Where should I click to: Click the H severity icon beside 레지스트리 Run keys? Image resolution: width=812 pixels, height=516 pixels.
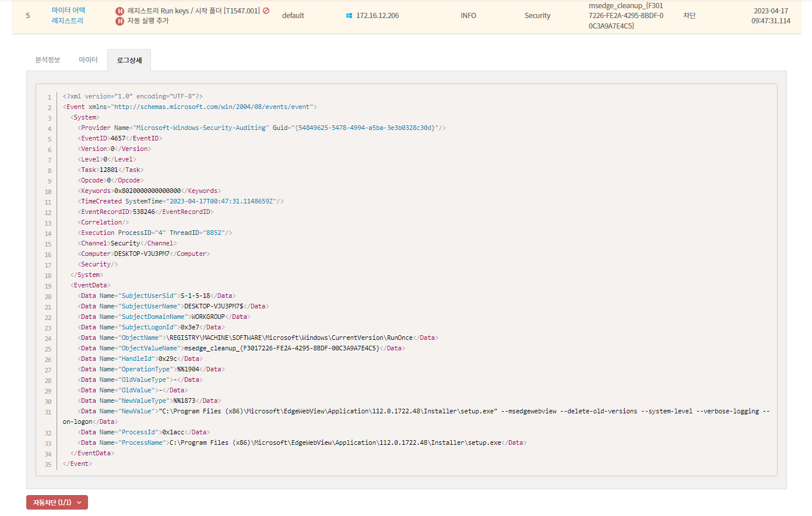click(120, 11)
